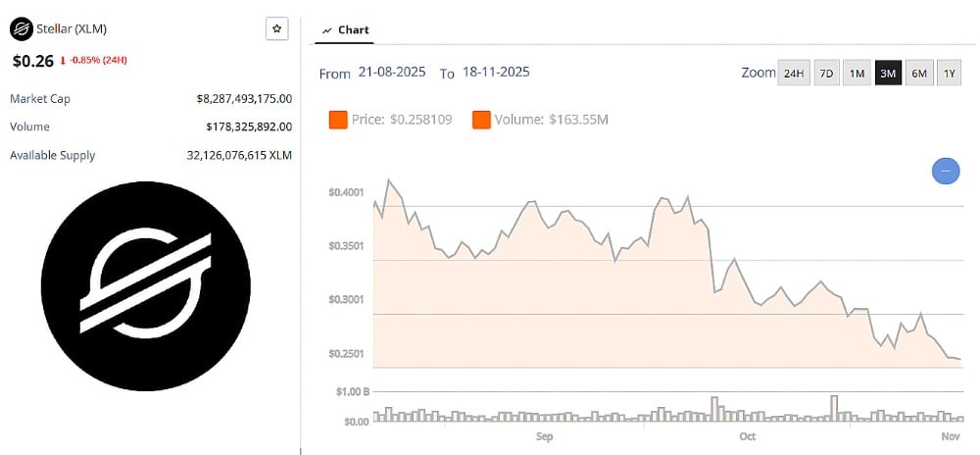Select the 24H zoom range
The height and width of the screenshot is (455, 980).
pyautogui.click(x=793, y=74)
